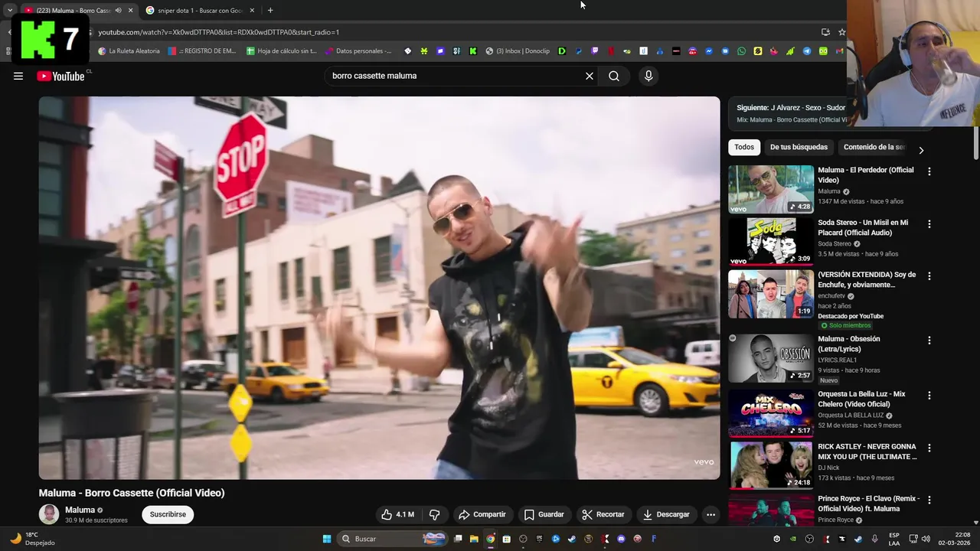The image size is (980, 551).
Task: Click the Maluma - El Perdedor title
Action: [x=865, y=175]
